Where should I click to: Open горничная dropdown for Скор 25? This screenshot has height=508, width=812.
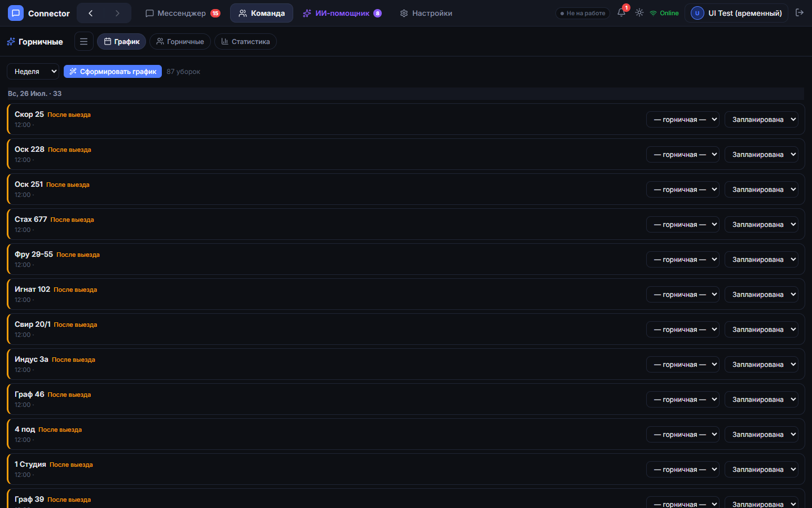pos(683,119)
